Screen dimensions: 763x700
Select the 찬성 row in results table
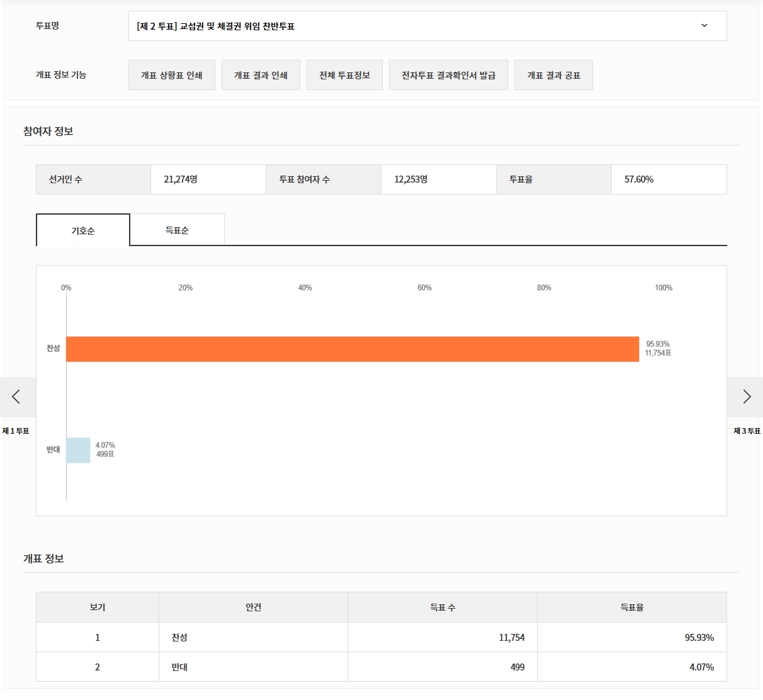coord(179,638)
